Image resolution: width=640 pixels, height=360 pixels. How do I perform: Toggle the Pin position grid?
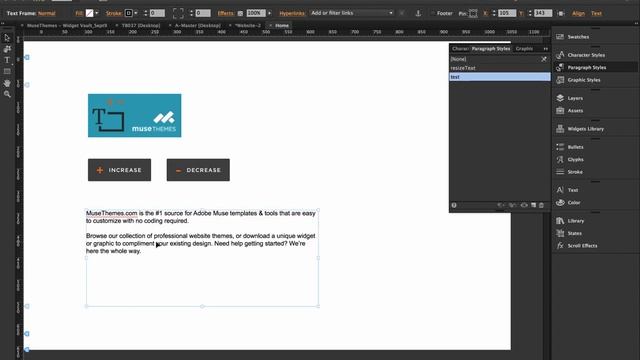click(x=473, y=13)
